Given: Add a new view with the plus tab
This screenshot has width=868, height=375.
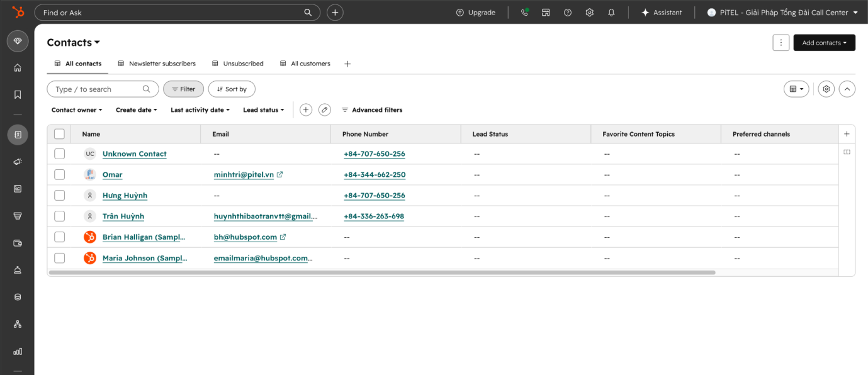Looking at the screenshot, I should pyautogui.click(x=347, y=64).
